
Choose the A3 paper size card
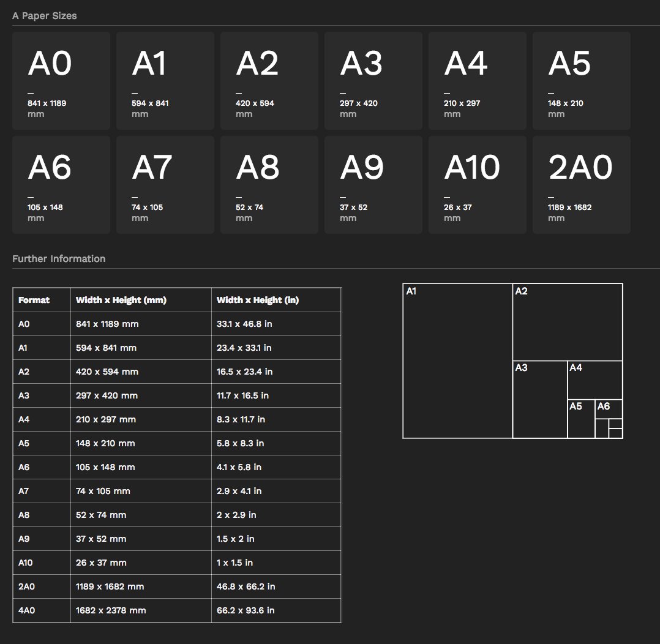[x=373, y=80]
